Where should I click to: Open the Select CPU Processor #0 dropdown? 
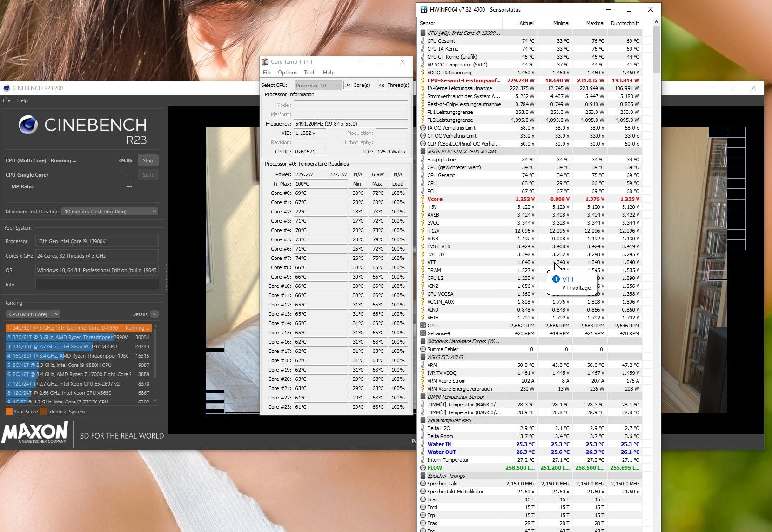pyautogui.click(x=318, y=86)
